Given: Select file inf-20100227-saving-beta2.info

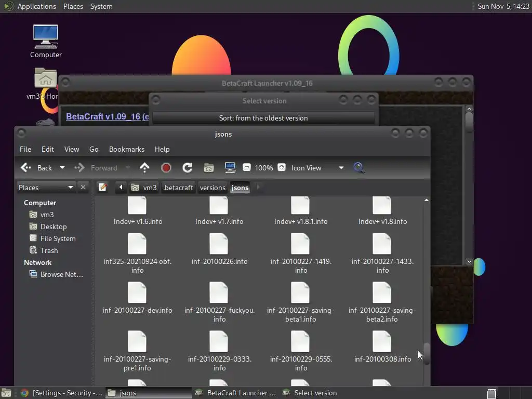Looking at the screenshot, I should (382, 302).
